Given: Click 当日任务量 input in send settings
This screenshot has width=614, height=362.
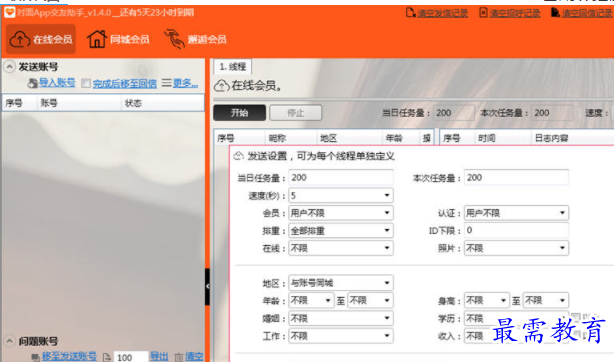Looking at the screenshot, I should pyautogui.click(x=341, y=178).
